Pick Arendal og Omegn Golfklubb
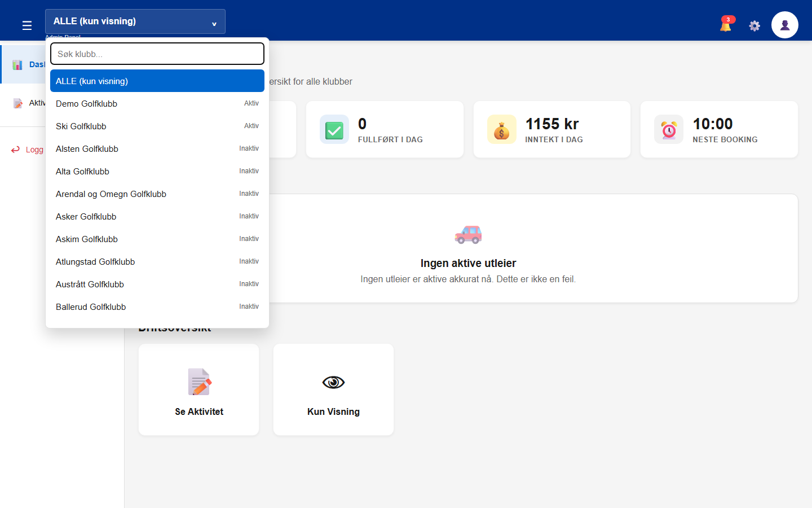The height and width of the screenshot is (508, 812). (157, 194)
